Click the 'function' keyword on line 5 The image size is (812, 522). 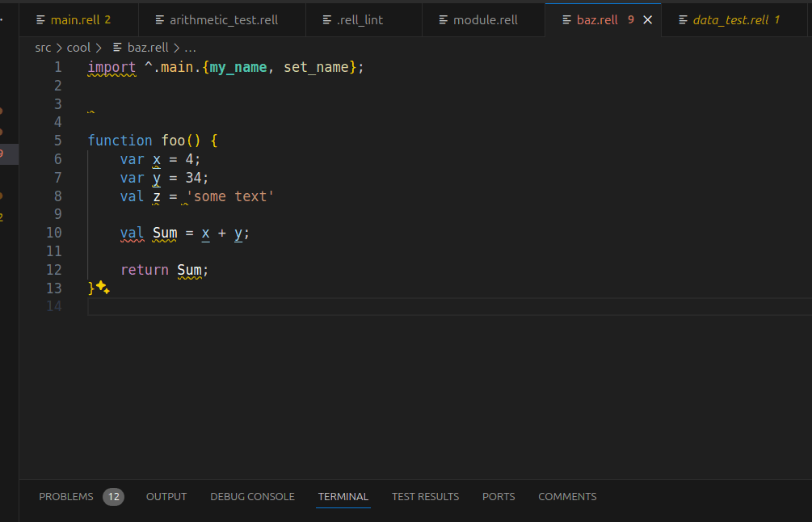click(120, 141)
